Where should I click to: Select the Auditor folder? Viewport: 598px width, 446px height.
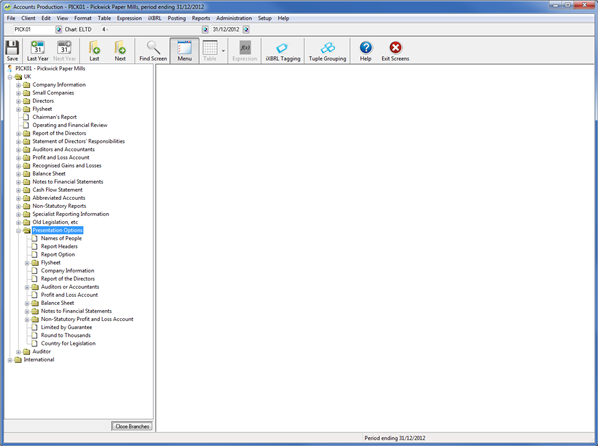(x=41, y=351)
